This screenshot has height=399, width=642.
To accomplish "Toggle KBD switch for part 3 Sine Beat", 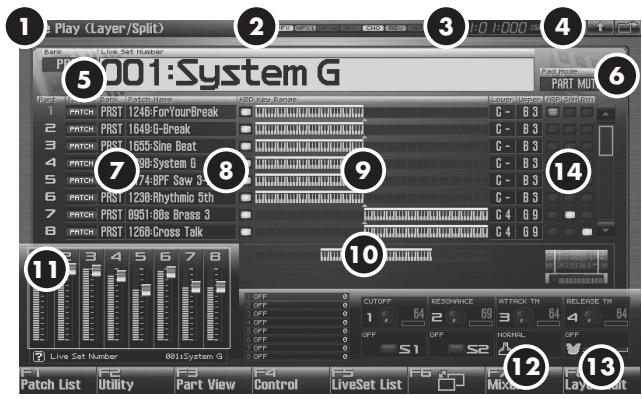I will click(246, 146).
